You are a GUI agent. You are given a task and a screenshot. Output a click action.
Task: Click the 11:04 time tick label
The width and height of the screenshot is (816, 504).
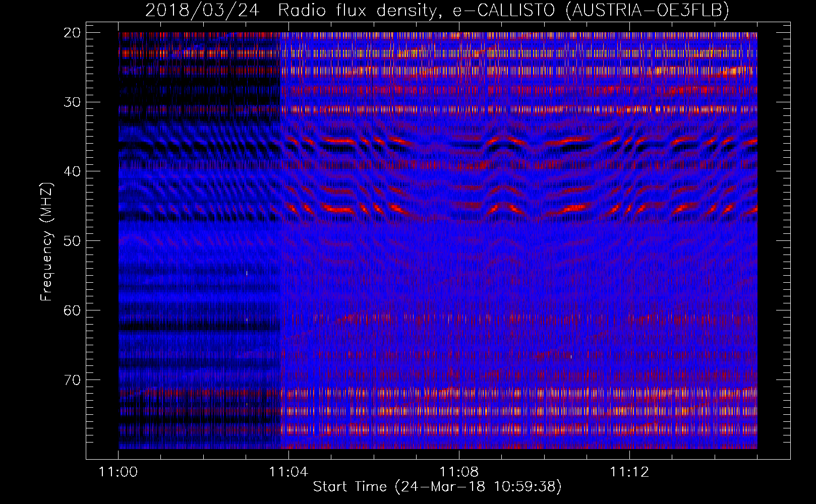tap(288, 472)
